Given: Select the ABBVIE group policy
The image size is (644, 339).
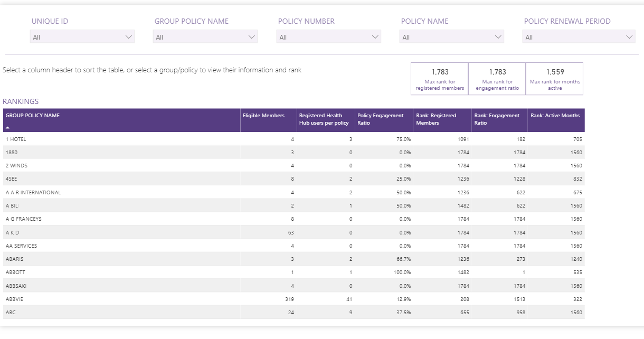Looking at the screenshot, I should 293,299.
